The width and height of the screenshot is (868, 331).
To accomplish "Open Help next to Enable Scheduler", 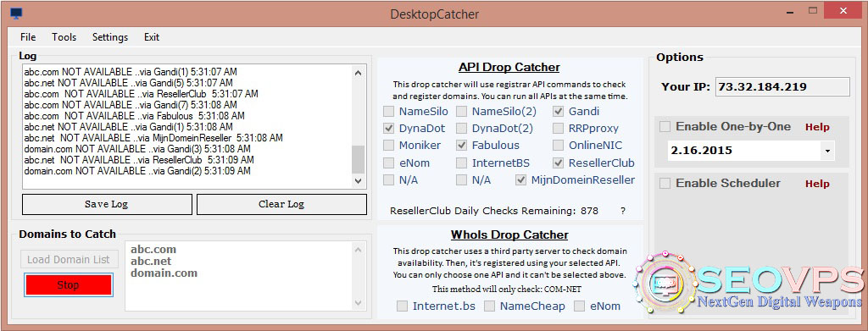I will (817, 184).
